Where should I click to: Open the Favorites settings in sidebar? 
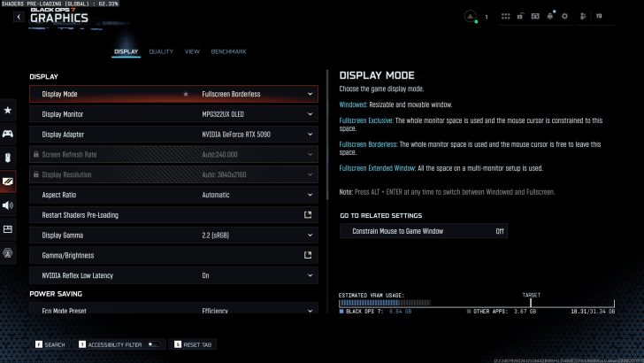(x=8, y=110)
